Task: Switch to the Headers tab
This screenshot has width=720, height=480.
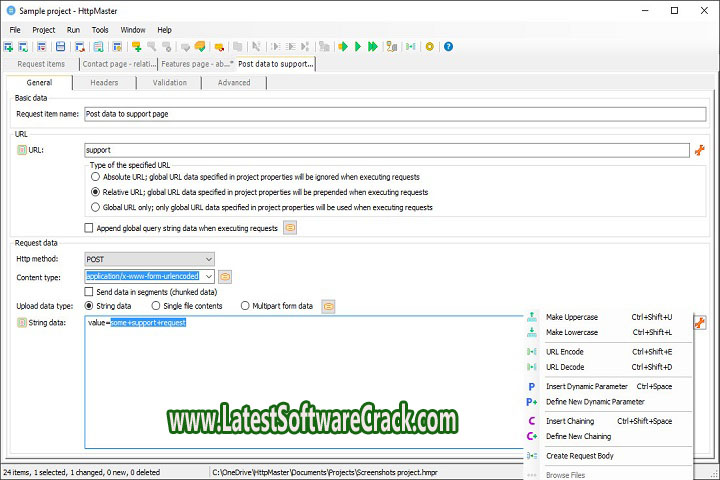Action: pyautogui.click(x=104, y=83)
